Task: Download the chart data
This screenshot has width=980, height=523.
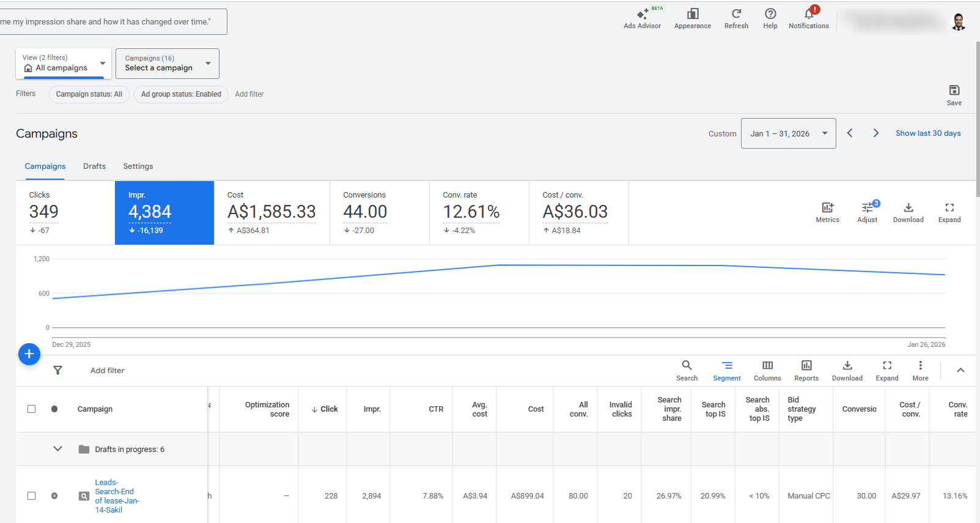Action: tap(908, 207)
